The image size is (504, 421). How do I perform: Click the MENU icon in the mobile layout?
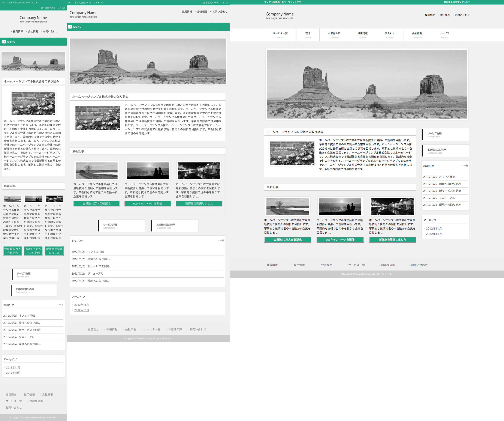(4, 42)
